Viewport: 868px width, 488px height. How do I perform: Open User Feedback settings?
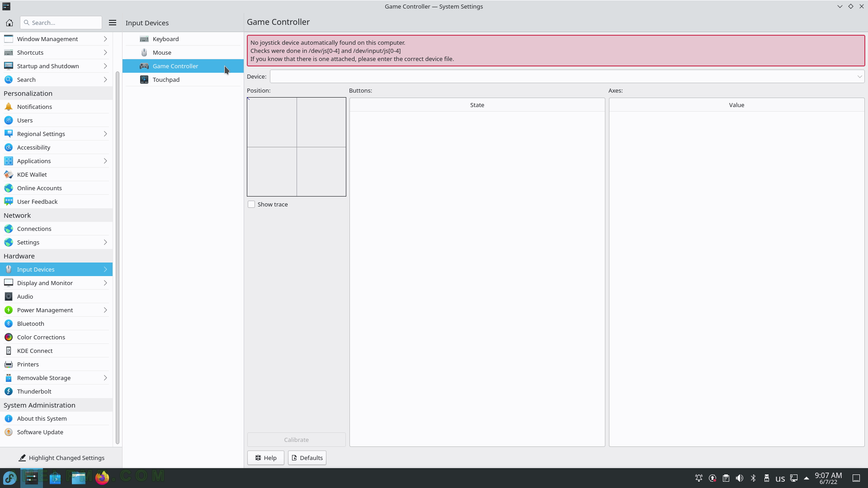[x=56, y=202]
